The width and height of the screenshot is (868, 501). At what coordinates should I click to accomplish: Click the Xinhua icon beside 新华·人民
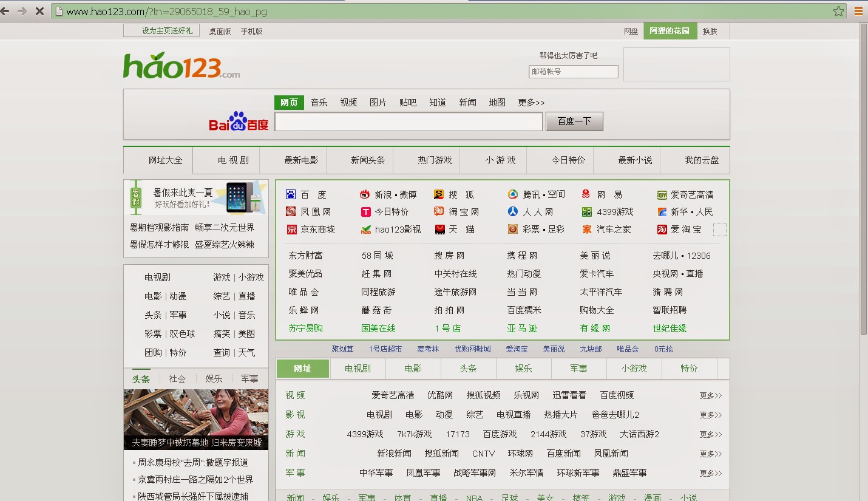pos(662,212)
